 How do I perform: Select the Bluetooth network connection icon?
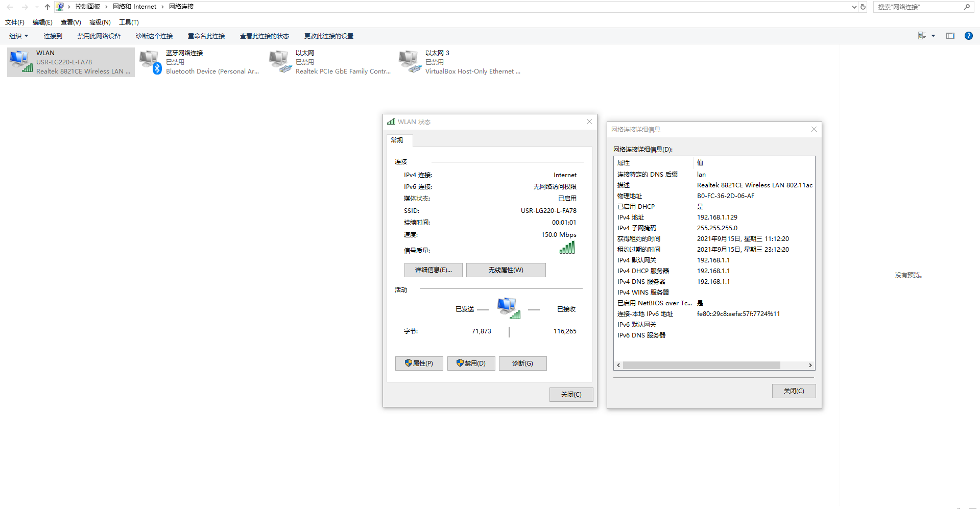pyautogui.click(x=150, y=62)
